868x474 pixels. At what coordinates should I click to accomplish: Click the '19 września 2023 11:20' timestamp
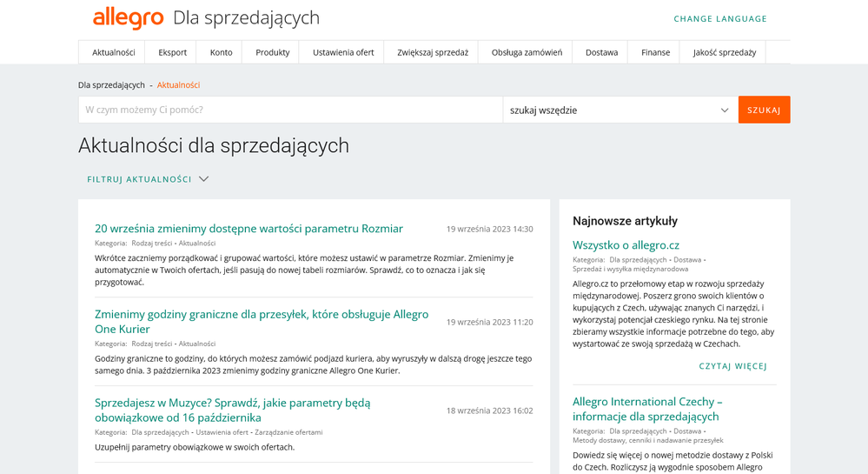(x=490, y=322)
